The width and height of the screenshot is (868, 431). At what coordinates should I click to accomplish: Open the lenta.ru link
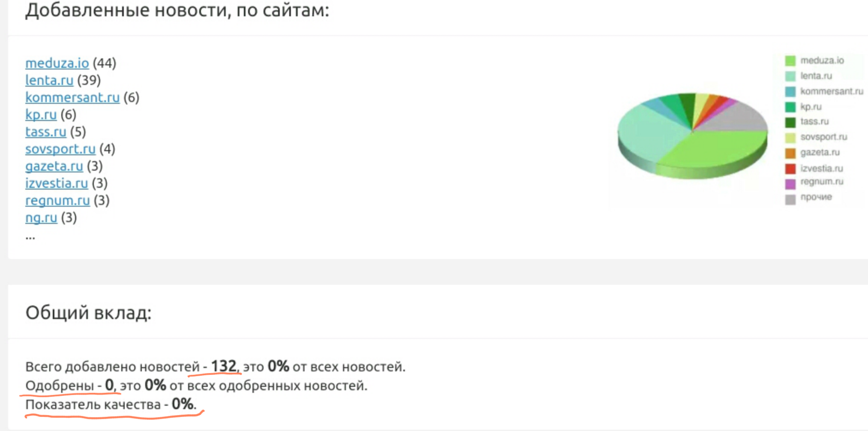pos(49,80)
